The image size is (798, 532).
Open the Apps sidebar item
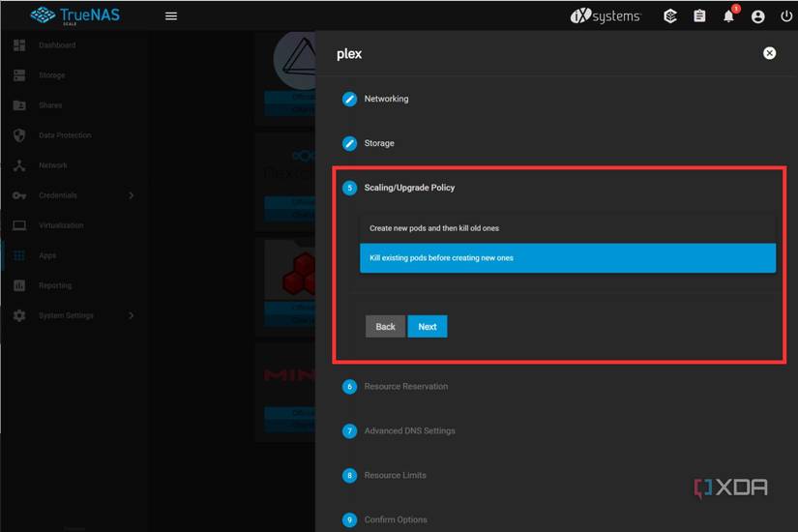tap(47, 255)
